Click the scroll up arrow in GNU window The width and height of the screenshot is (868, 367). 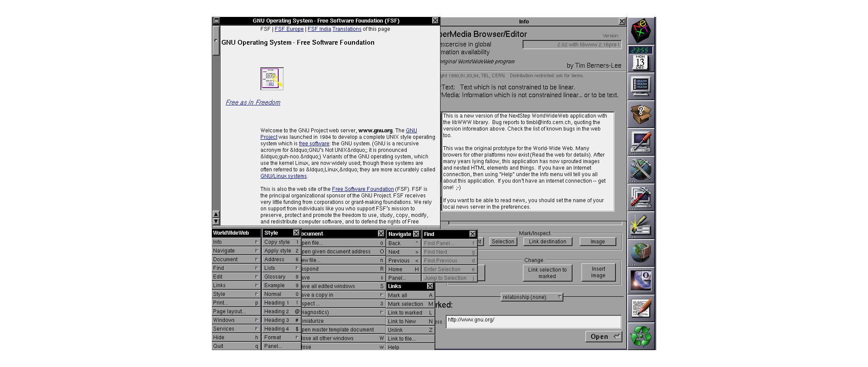[x=216, y=214]
